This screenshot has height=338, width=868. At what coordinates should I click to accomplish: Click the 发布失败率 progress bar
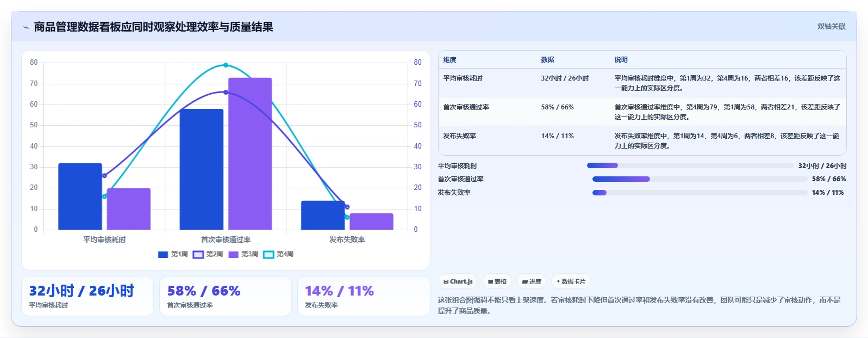pos(700,193)
